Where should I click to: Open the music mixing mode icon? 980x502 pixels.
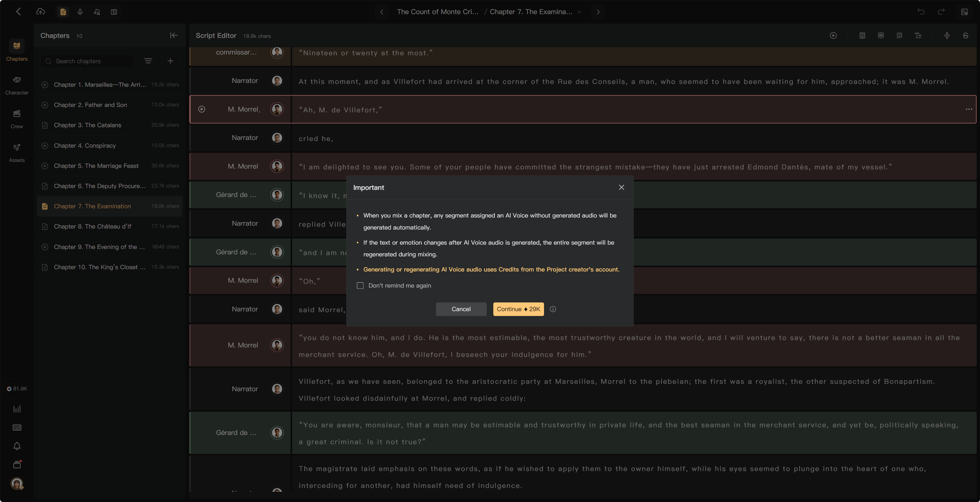97,12
